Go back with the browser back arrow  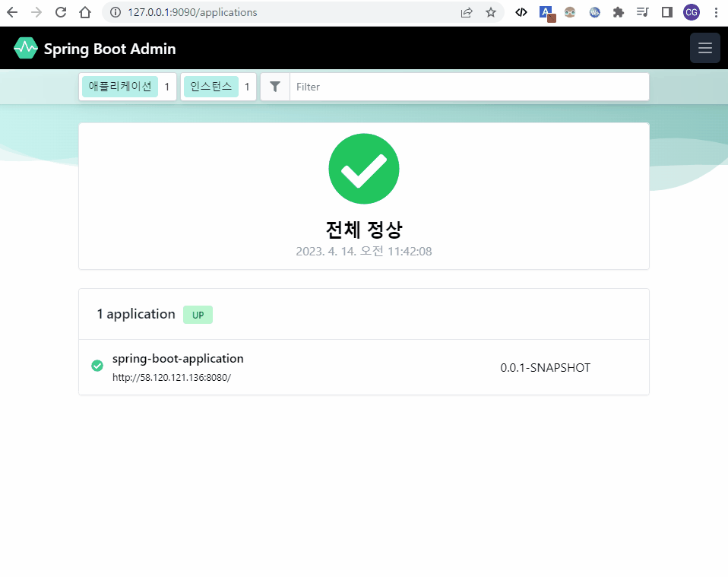pos(12,12)
